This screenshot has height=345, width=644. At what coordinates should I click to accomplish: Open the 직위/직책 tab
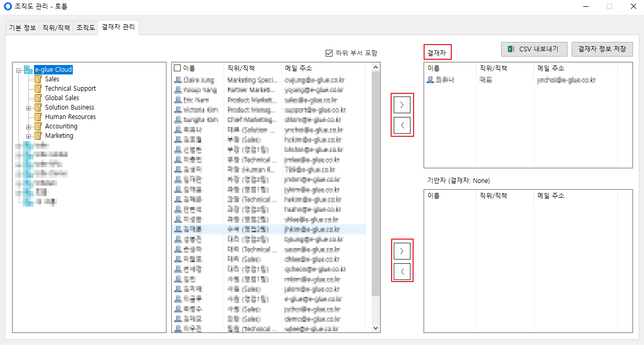55,28
